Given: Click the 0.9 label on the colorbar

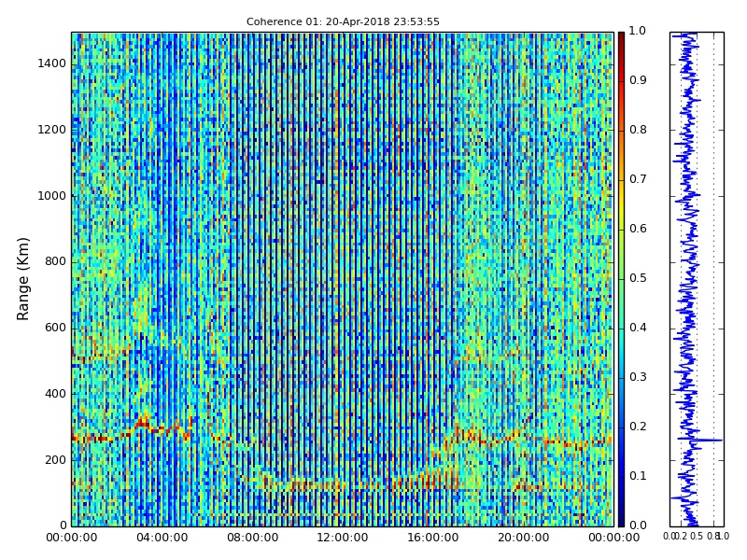Looking at the screenshot, I should 638,80.
